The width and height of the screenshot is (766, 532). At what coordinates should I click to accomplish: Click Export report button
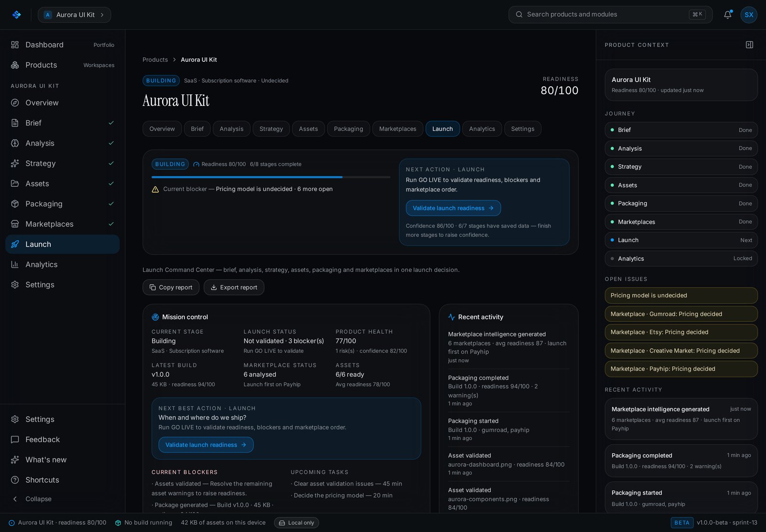point(234,287)
